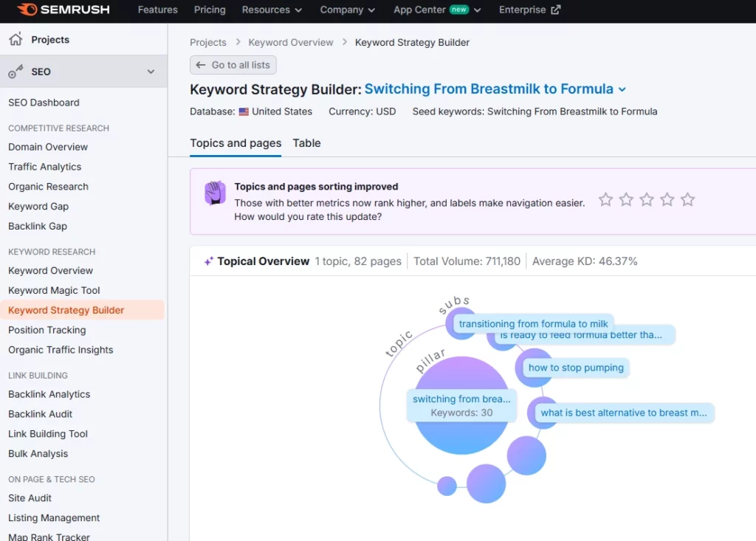
Task: Click the Enterprise external link icon
Action: [556, 10]
